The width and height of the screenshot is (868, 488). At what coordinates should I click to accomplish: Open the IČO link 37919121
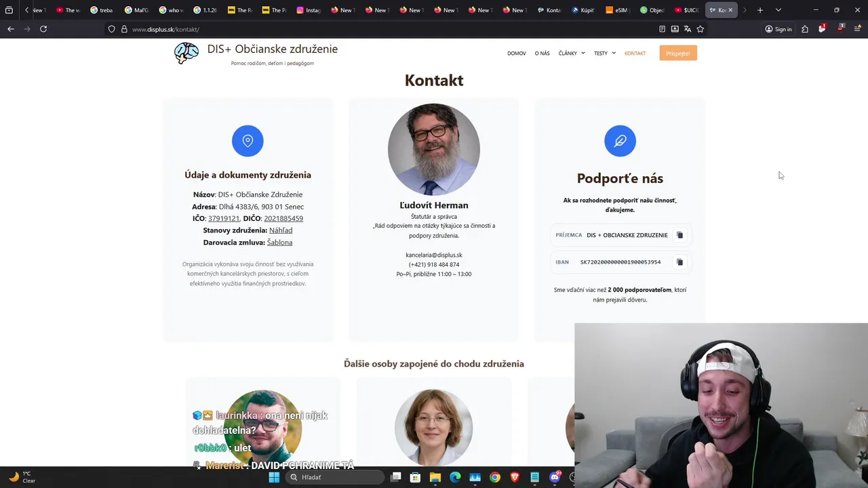pyautogui.click(x=224, y=219)
